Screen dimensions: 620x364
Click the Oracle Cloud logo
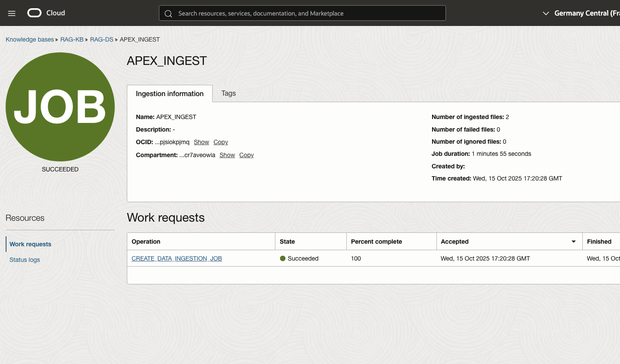tap(45, 13)
